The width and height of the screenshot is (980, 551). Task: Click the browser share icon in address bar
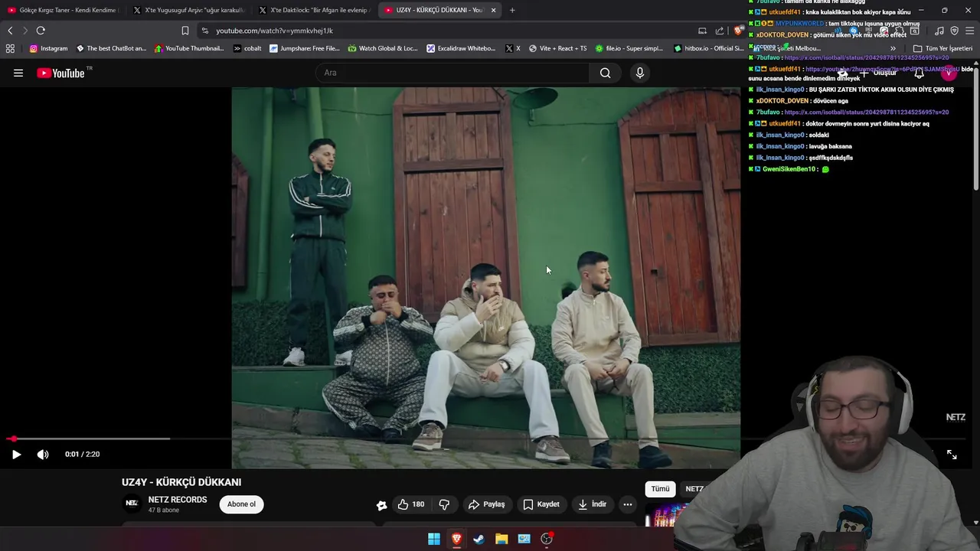point(720,31)
